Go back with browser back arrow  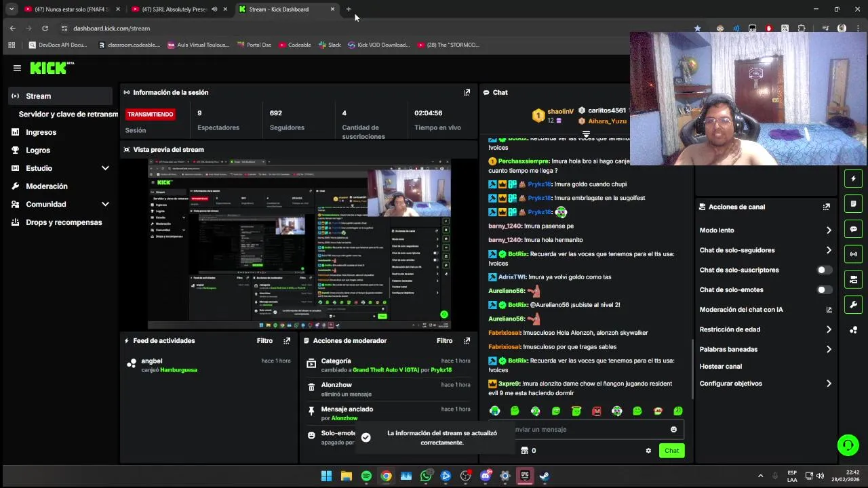pos(12,28)
